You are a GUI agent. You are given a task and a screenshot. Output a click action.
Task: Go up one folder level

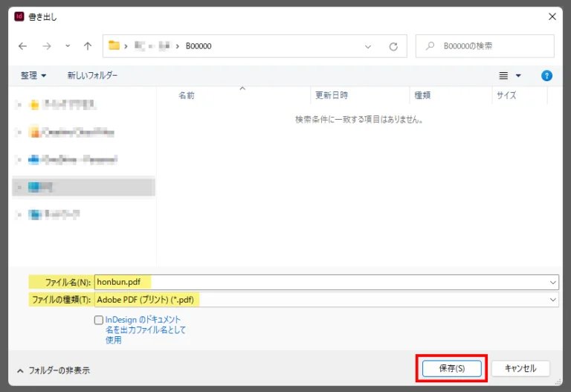tap(88, 46)
